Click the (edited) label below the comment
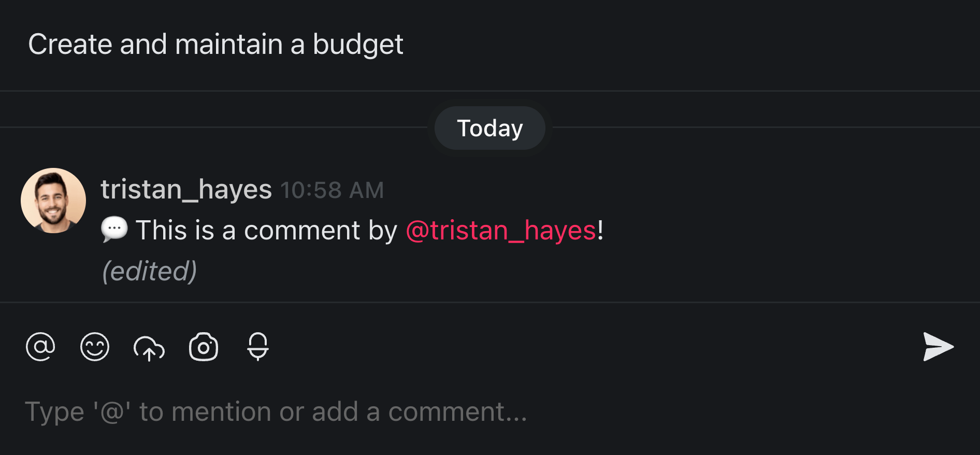980x455 pixels. coord(149,269)
